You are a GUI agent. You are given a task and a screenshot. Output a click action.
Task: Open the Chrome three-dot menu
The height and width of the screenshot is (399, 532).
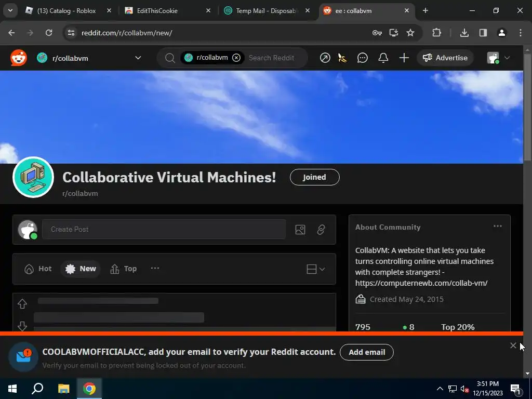520,33
